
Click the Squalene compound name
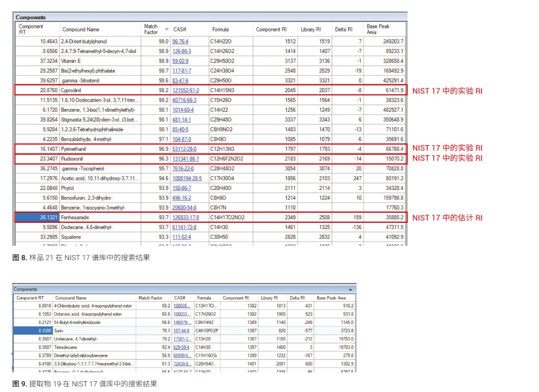pyautogui.click(x=71, y=237)
